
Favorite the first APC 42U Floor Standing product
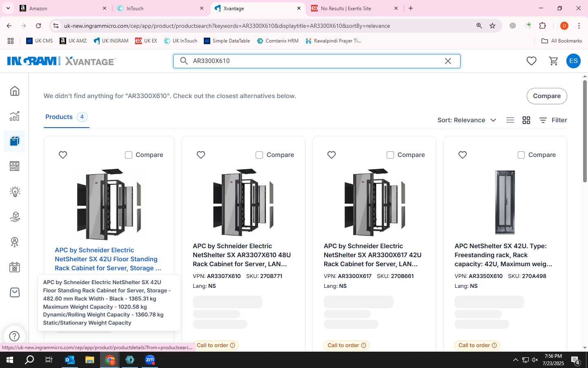[63, 155]
